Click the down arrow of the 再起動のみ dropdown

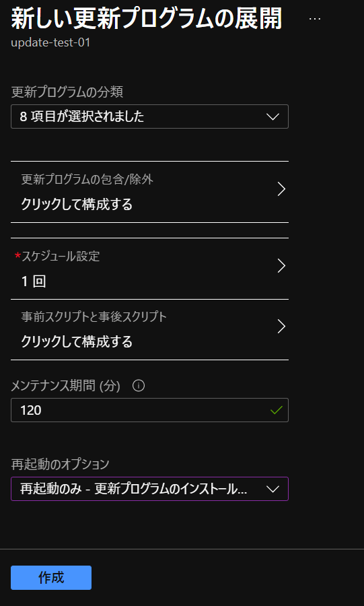click(x=273, y=490)
